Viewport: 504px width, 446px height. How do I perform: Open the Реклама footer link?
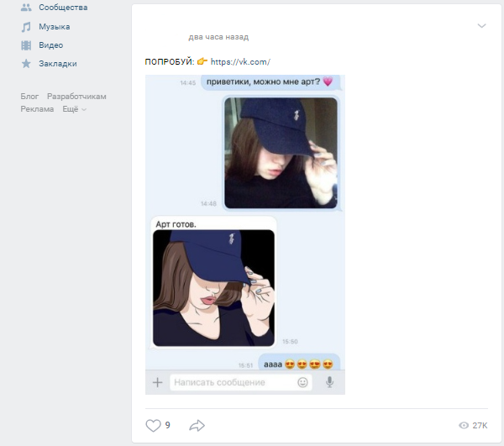point(37,109)
